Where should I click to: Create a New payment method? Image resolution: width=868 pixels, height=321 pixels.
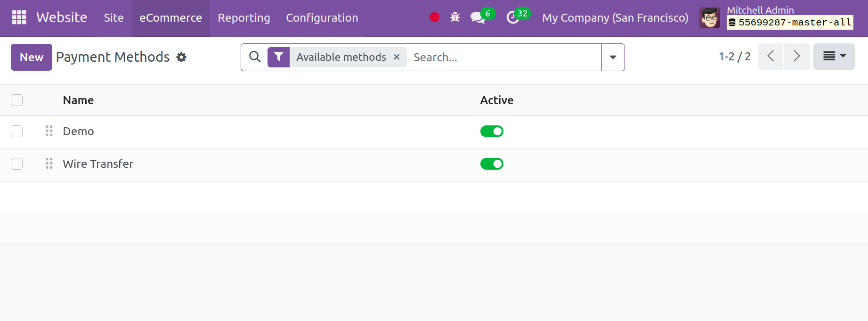click(x=32, y=57)
